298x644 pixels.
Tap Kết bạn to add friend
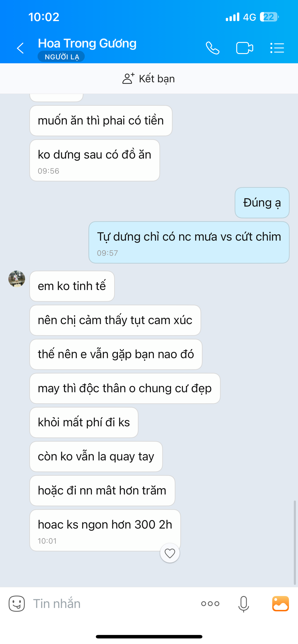pos(149,79)
